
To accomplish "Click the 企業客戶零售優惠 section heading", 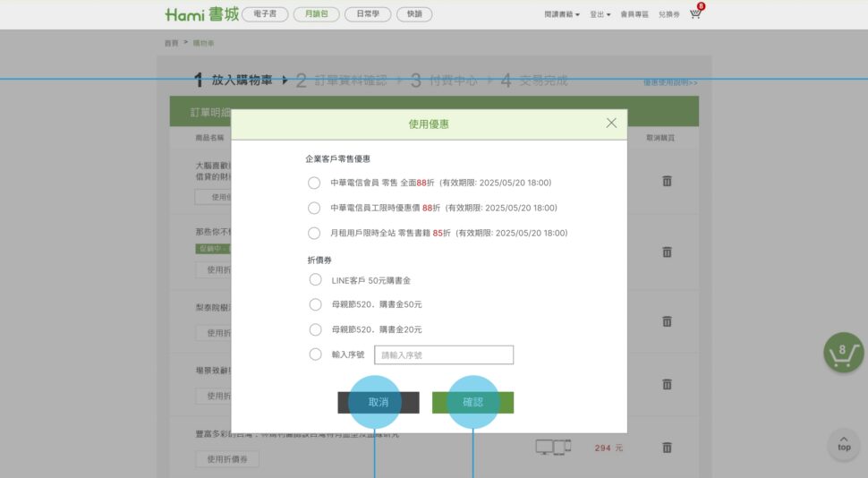I will coord(337,159).
